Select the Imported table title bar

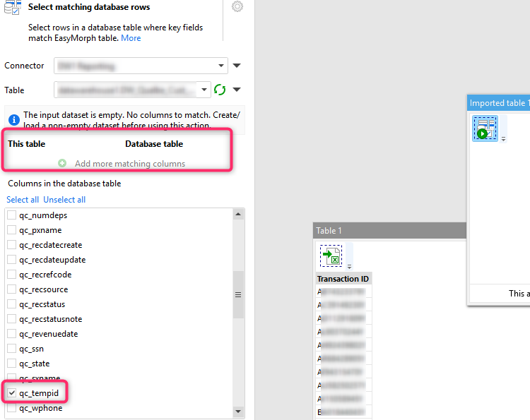pos(498,103)
